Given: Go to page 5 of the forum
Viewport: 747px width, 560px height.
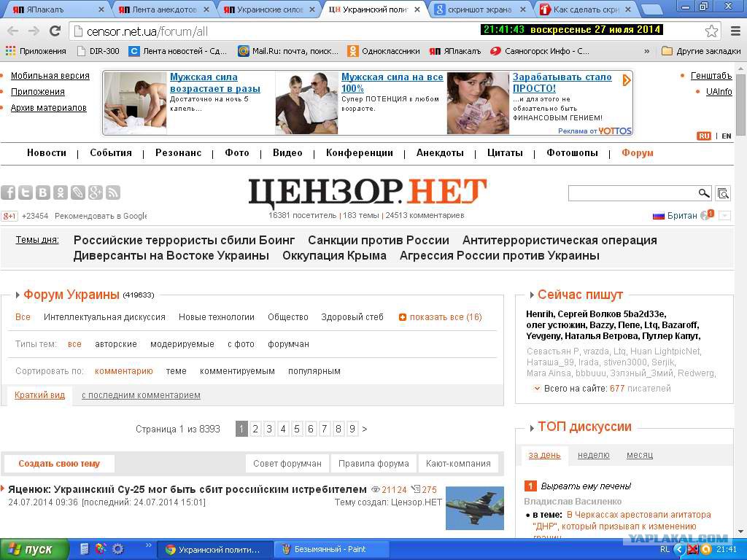Looking at the screenshot, I should pyautogui.click(x=297, y=429).
